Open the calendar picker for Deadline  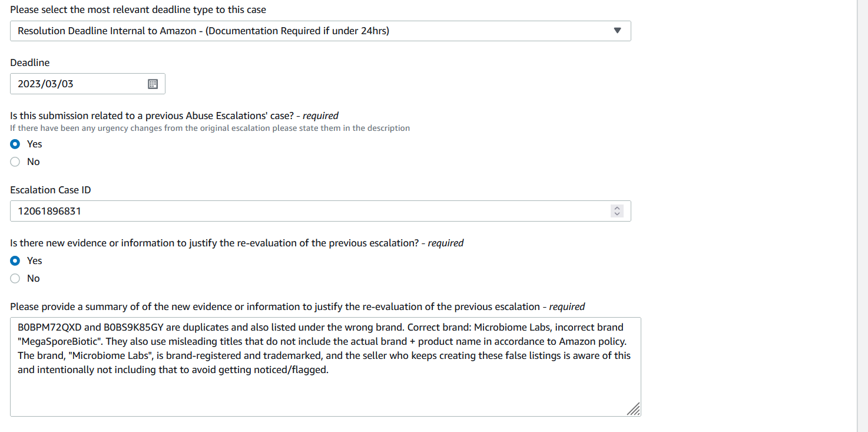(153, 84)
